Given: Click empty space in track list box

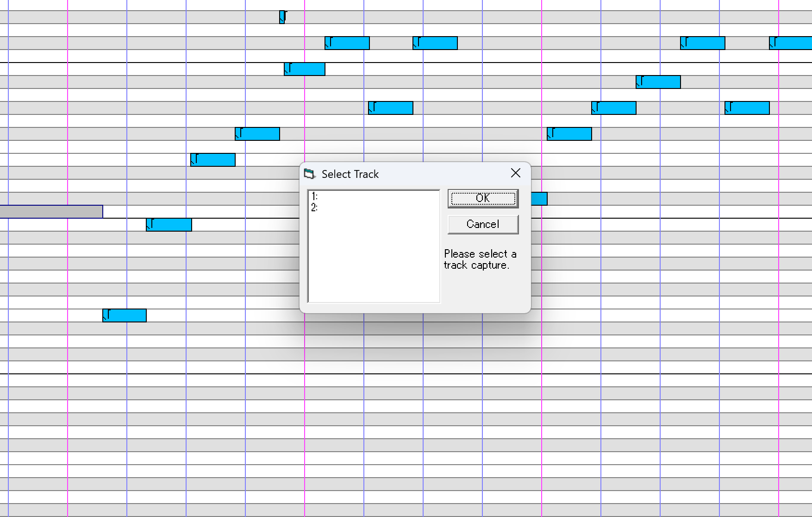Looking at the screenshot, I should point(374,259).
